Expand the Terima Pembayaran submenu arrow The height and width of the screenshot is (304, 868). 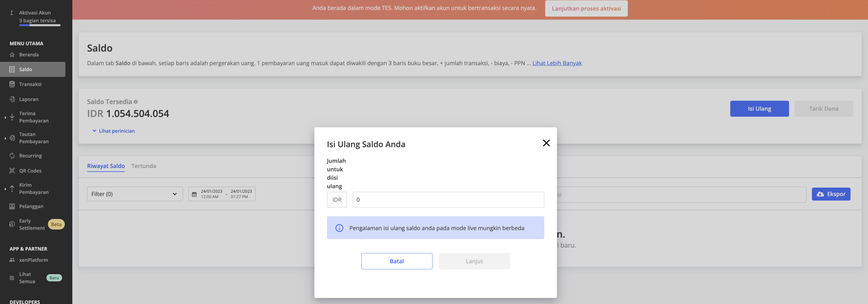coord(5,117)
